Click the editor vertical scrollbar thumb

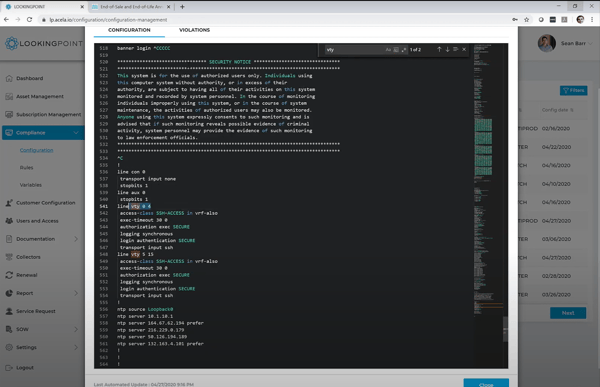(505, 329)
